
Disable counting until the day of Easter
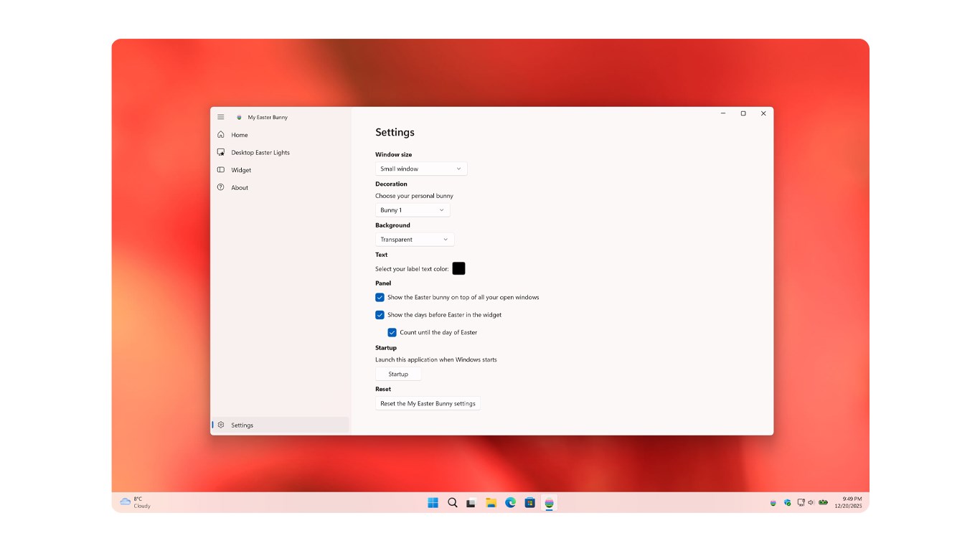(392, 332)
